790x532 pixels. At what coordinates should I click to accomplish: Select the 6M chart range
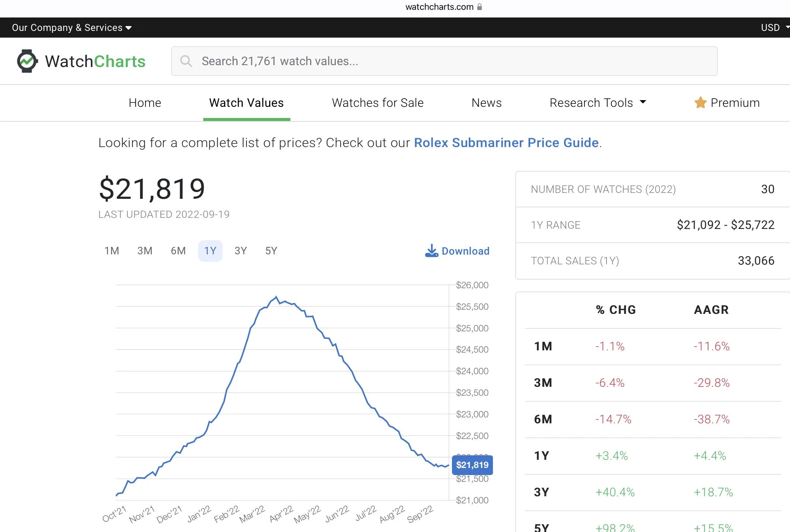[x=178, y=251]
